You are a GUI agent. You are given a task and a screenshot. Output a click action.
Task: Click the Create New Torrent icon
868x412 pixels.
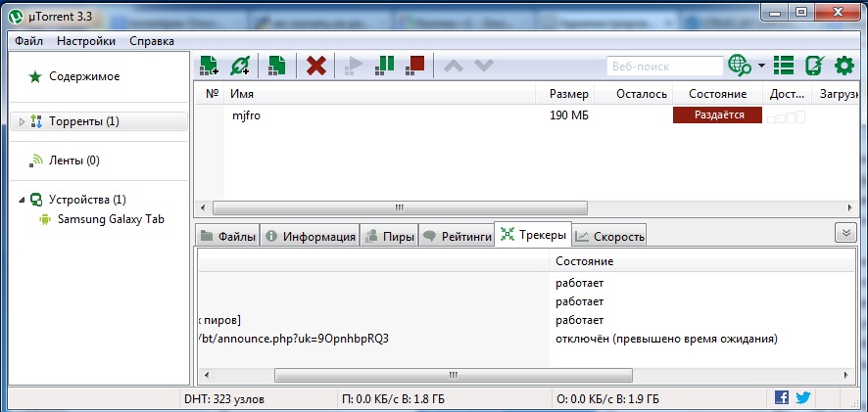277,66
